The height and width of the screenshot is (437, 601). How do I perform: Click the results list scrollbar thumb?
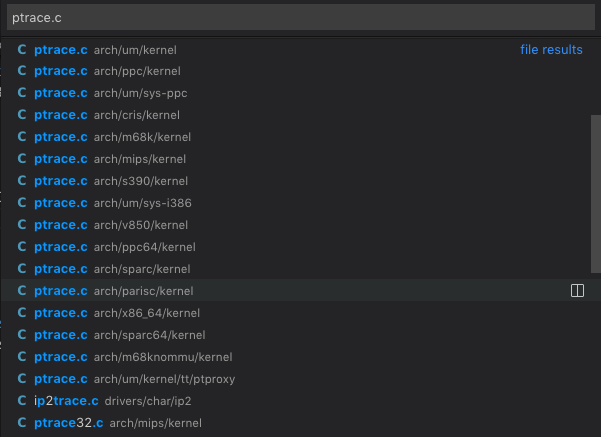[x=596, y=194]
